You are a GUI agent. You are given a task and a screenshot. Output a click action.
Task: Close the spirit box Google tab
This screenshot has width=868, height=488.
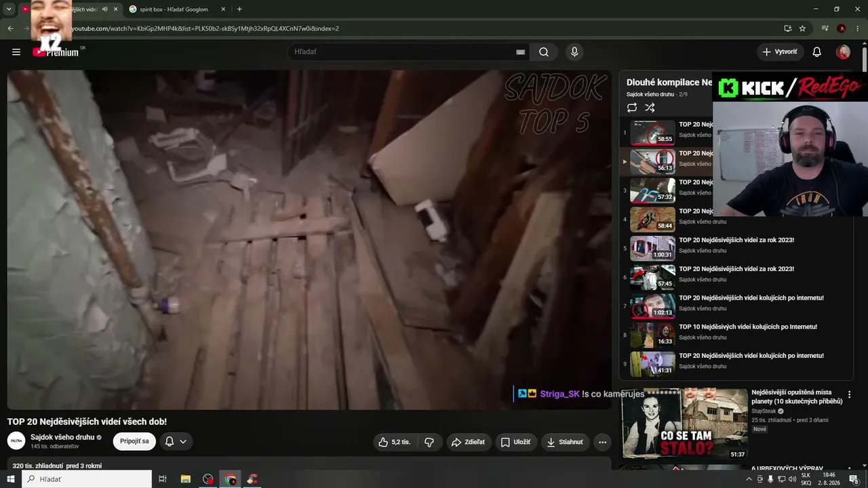(223, 9)
